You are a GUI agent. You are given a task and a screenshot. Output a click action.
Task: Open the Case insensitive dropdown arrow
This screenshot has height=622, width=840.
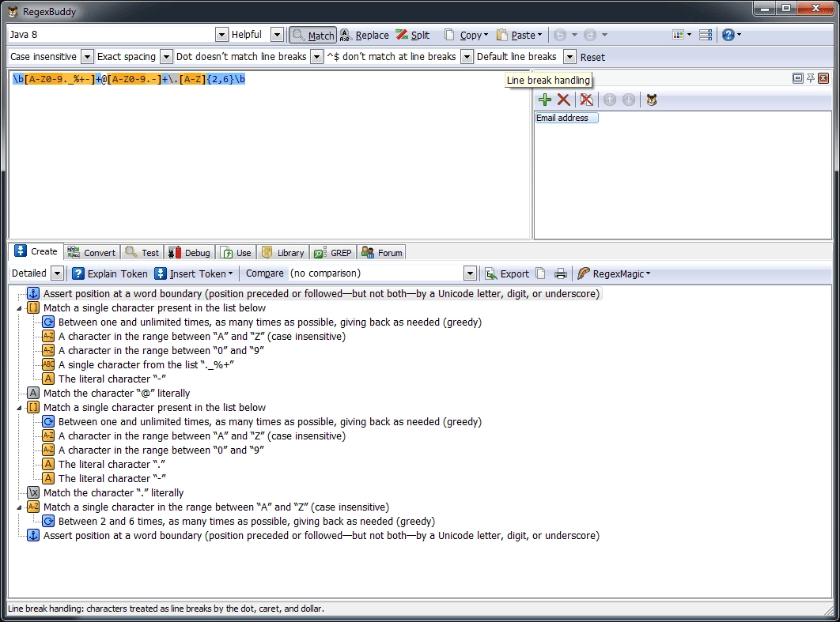pyautogui.click(x=87, y=57)
